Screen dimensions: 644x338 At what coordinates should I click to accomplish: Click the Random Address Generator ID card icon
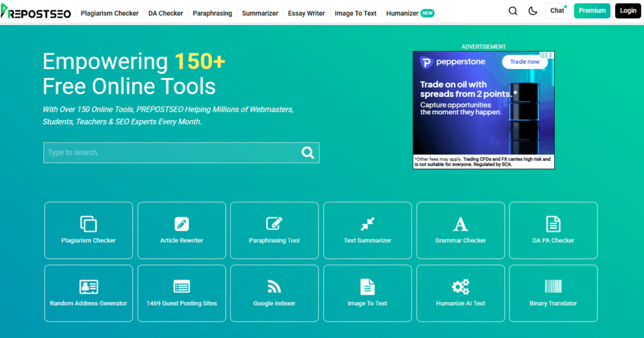click(88, 286)
